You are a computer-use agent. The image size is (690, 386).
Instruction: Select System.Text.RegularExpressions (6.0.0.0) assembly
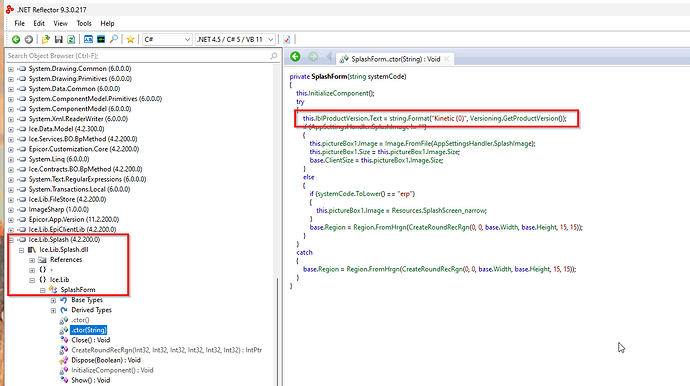87,180
